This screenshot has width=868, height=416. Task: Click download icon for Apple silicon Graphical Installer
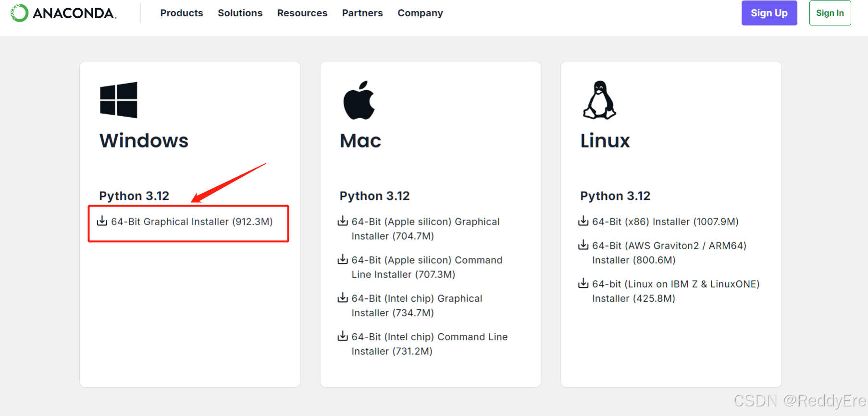pyautogui.click(x=343, y=221)
